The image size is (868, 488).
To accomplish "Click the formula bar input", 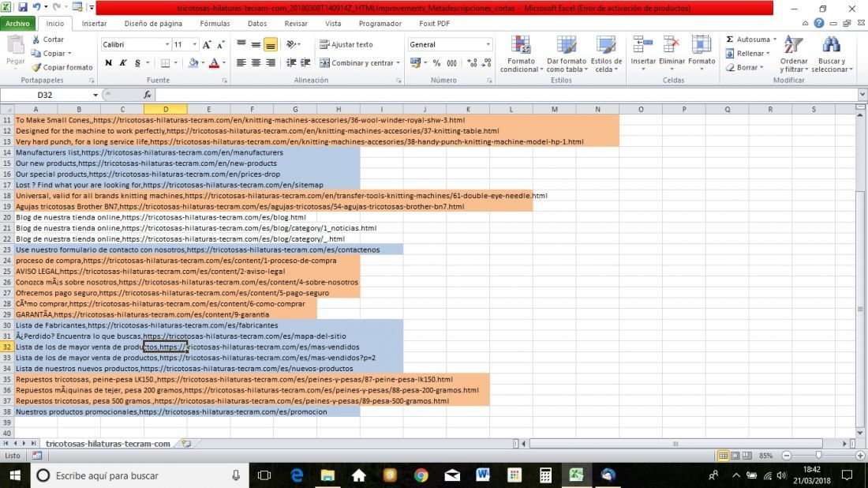I will tap(505, 95).
